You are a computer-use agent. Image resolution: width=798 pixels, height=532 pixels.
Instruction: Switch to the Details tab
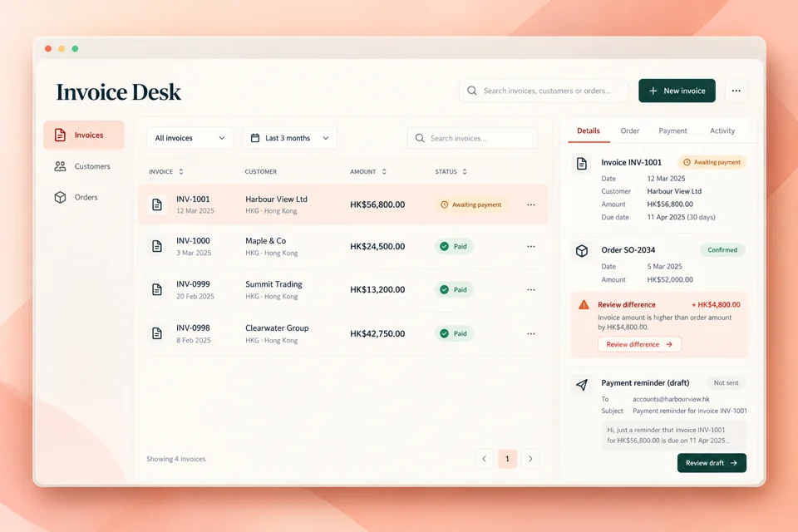tap(589, 131)
